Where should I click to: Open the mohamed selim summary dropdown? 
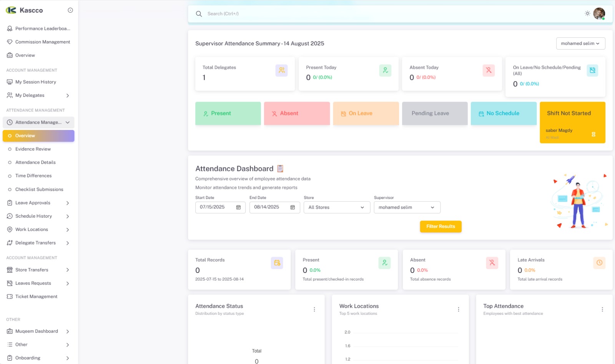point(580,43)
